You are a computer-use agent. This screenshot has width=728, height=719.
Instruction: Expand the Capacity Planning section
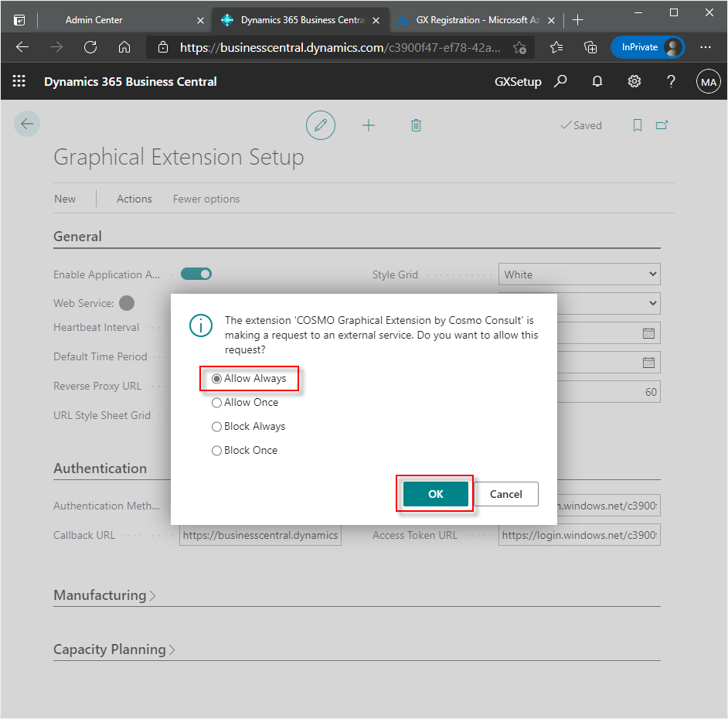click(114, 649)
